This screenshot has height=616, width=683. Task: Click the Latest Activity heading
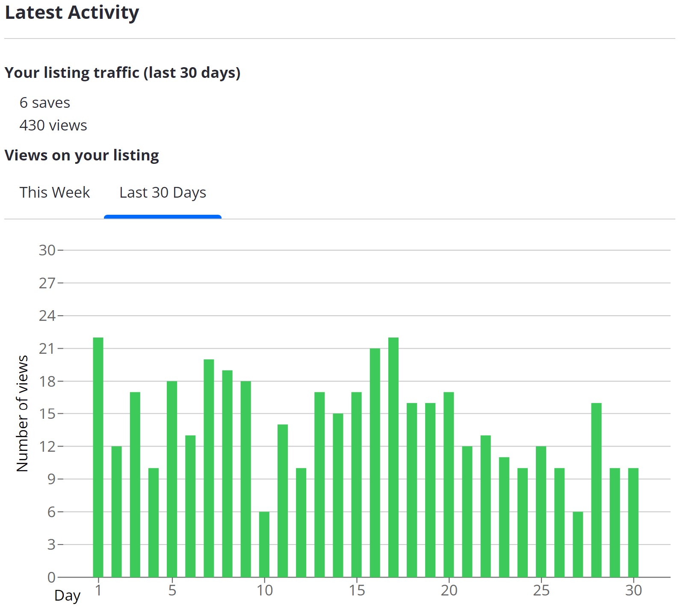72,12
